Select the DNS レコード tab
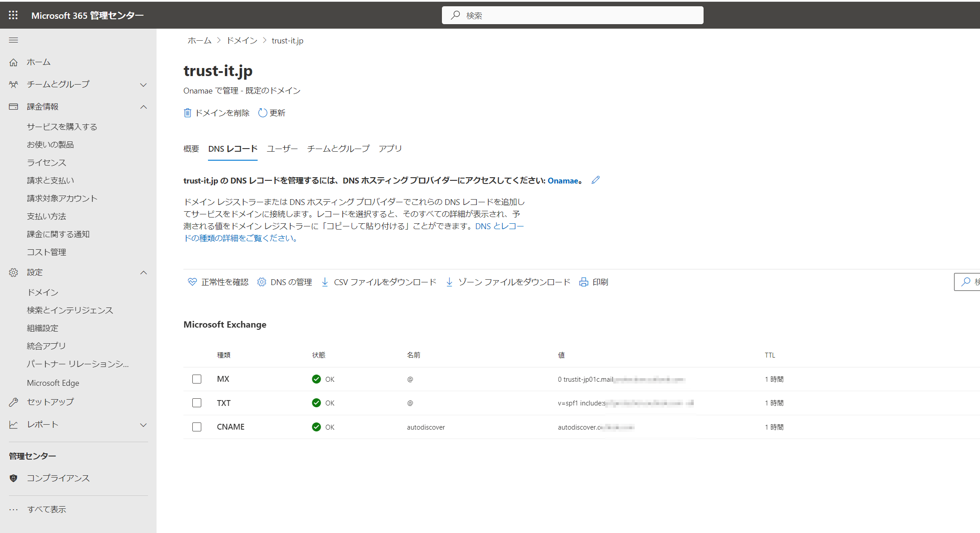 pos(233,149)
